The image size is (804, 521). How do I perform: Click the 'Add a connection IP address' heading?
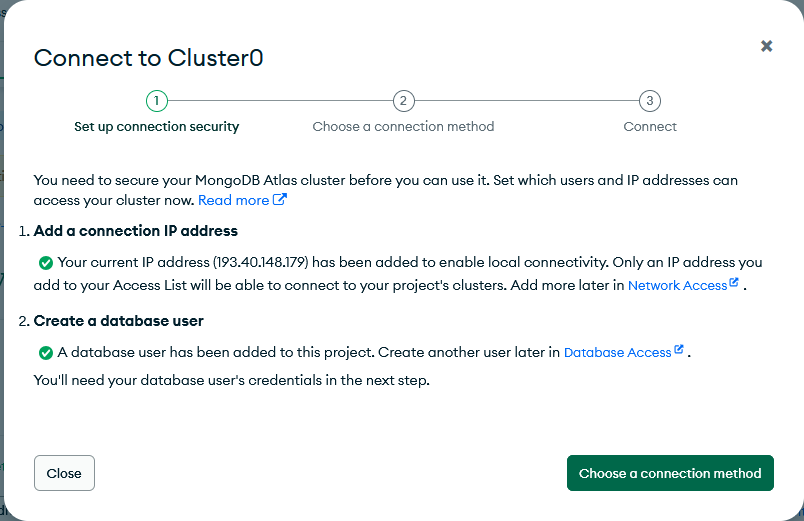[135, 231]
